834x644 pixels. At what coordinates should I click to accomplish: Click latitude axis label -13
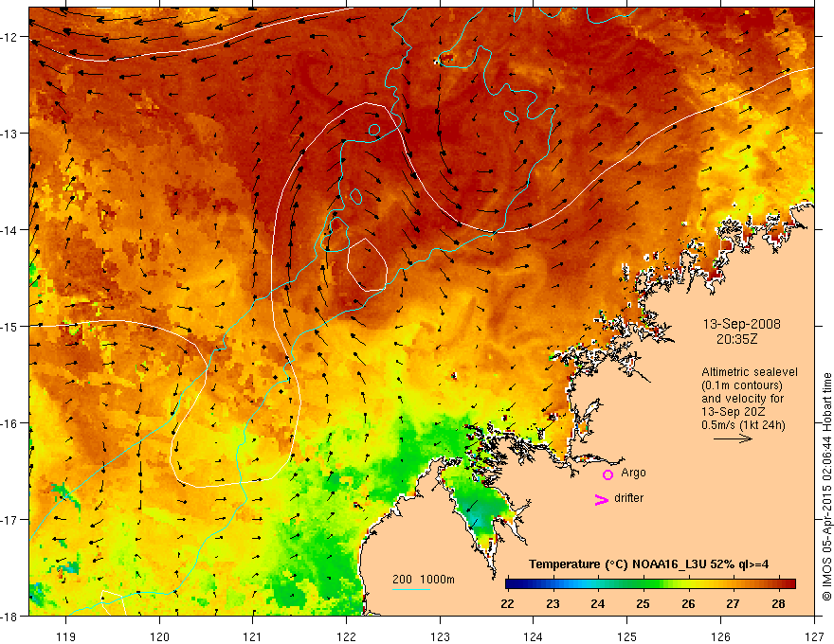10,134
